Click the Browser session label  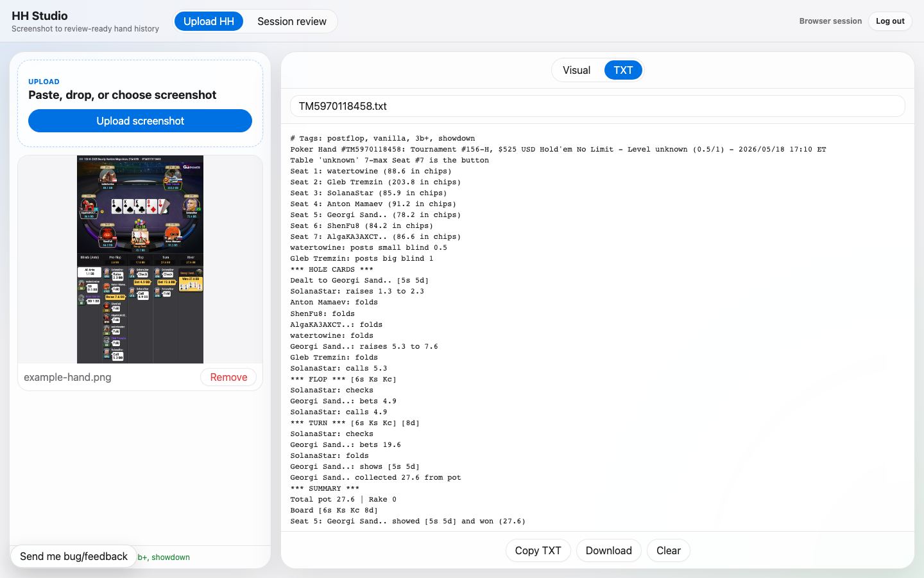coord(830,21)
